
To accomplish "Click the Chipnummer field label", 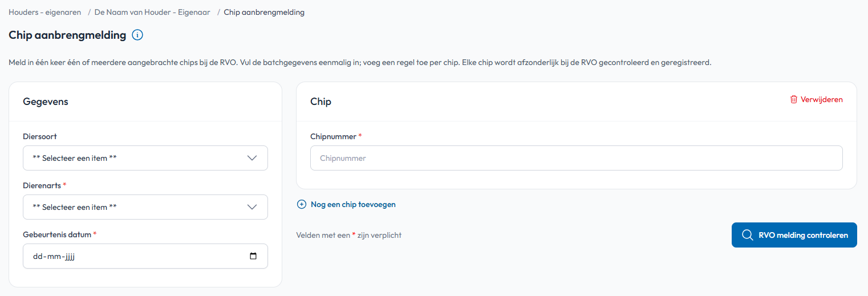I will (x=336, y=136).
